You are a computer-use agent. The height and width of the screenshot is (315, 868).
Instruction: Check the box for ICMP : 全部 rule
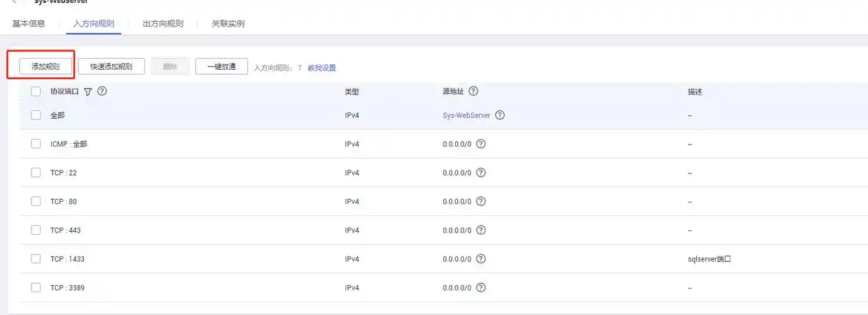pos(36,144)
